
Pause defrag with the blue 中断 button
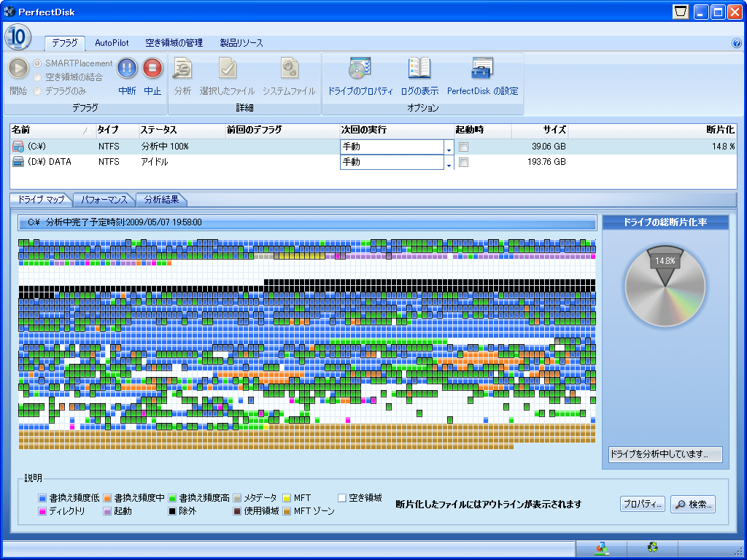click(127, 69)
